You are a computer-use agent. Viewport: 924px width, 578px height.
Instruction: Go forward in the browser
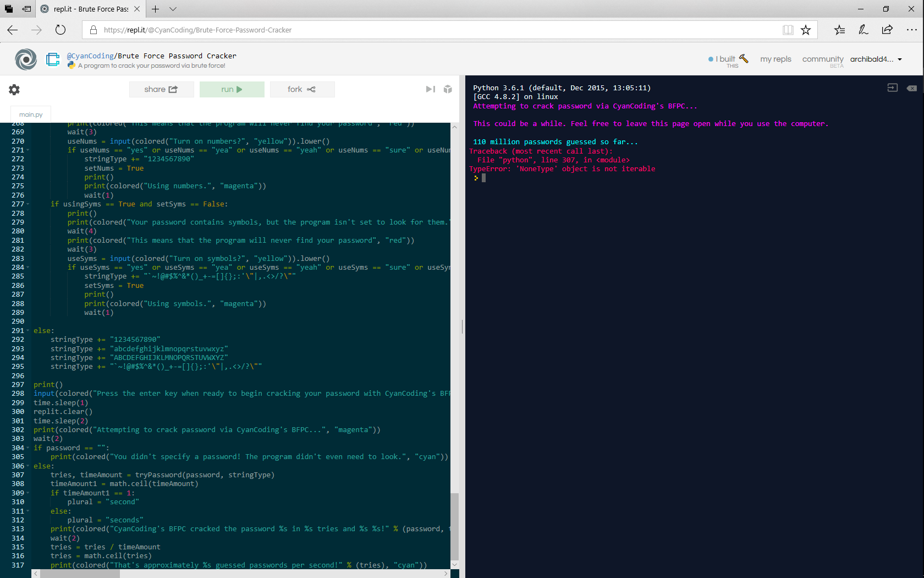tap(37, 30)
